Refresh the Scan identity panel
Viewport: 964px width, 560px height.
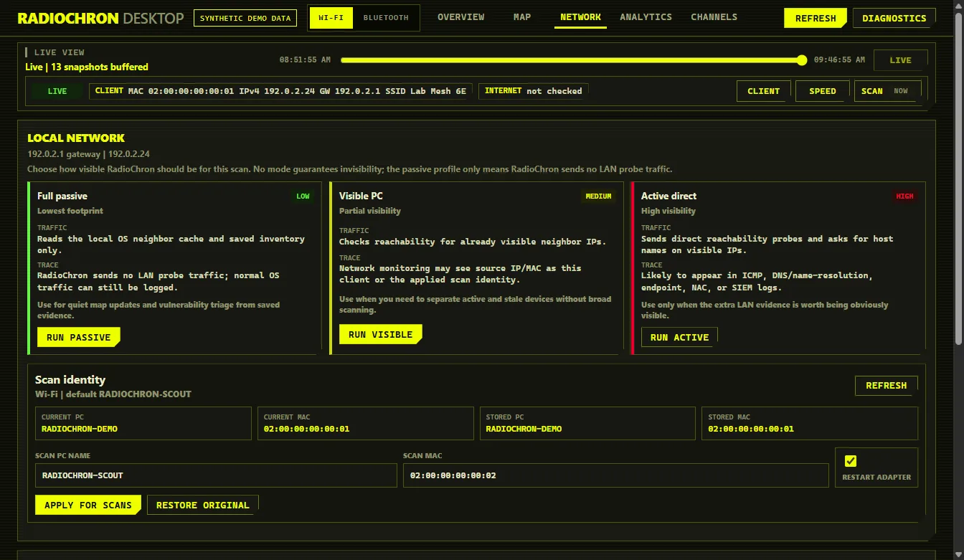(x=886, y=386)
